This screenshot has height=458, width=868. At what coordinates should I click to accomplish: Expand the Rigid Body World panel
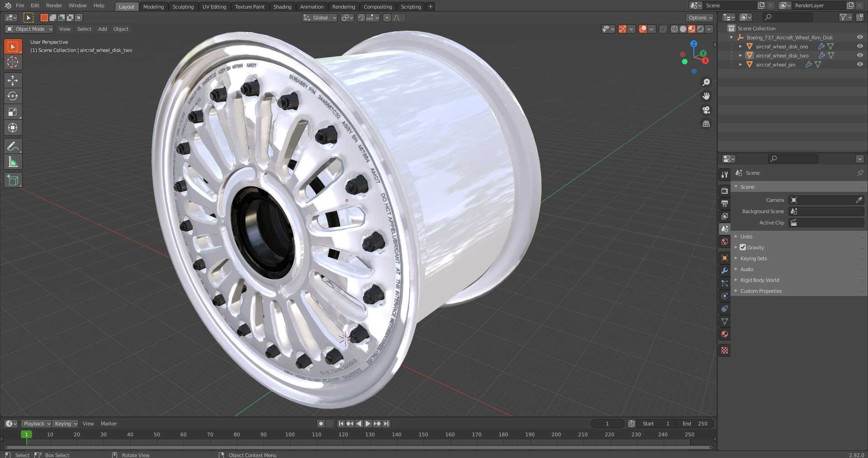(759, 280)
